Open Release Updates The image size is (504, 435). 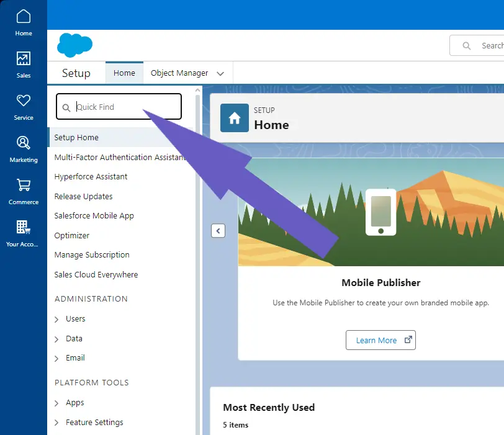click(x=83, y=196)
